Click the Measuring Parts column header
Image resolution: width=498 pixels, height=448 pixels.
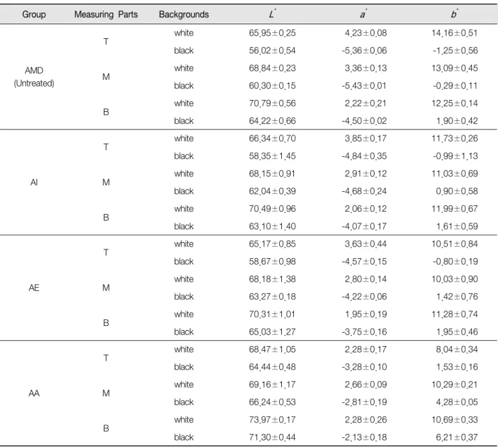point(106,15)
